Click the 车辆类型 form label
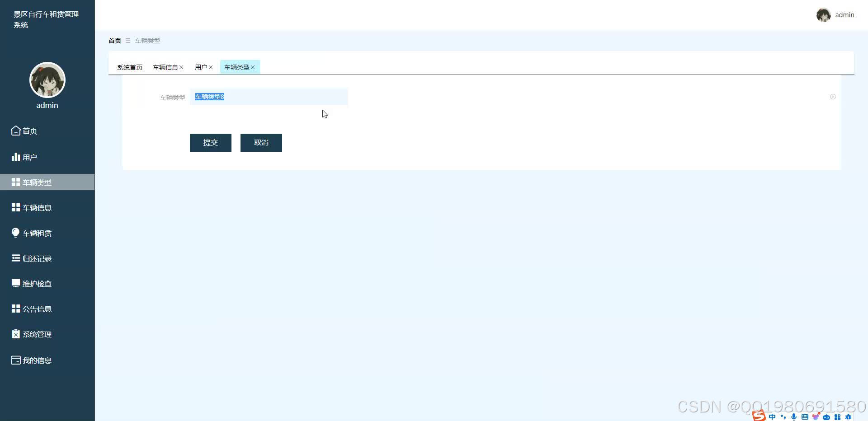Screen dimensions: 868x421 (173, 97)
